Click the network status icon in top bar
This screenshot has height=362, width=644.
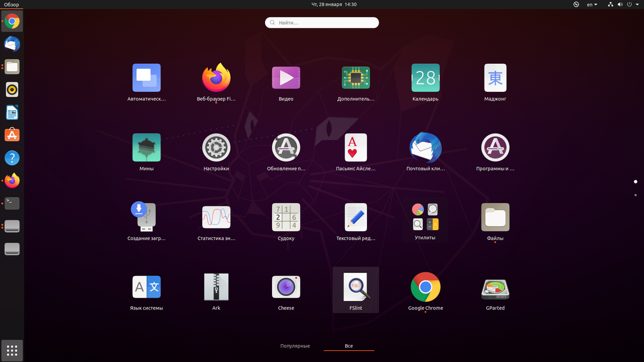click(611, 4)
